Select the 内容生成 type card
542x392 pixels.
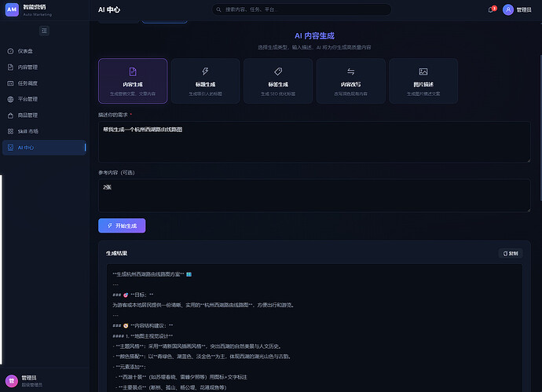pyautogui.click(x=133, y=81)
